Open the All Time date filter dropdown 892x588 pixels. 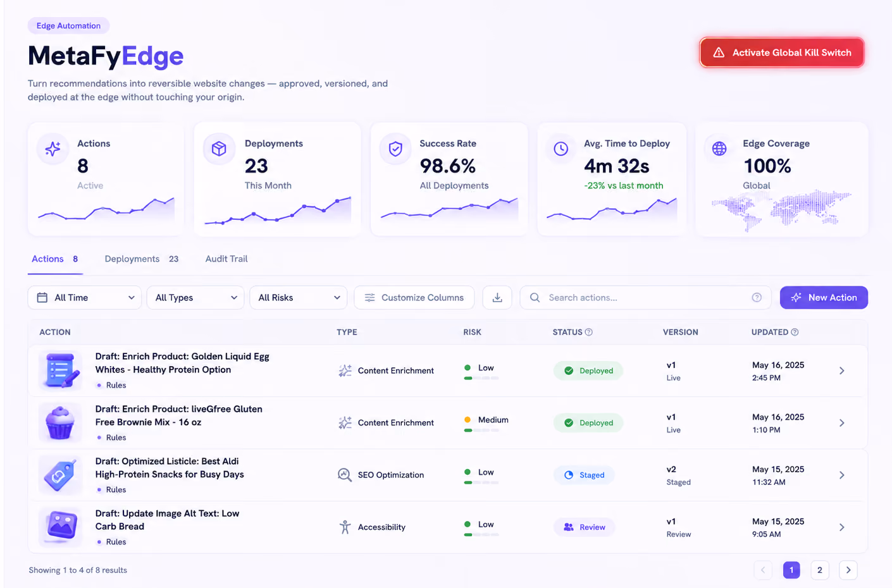pos(85,298)
